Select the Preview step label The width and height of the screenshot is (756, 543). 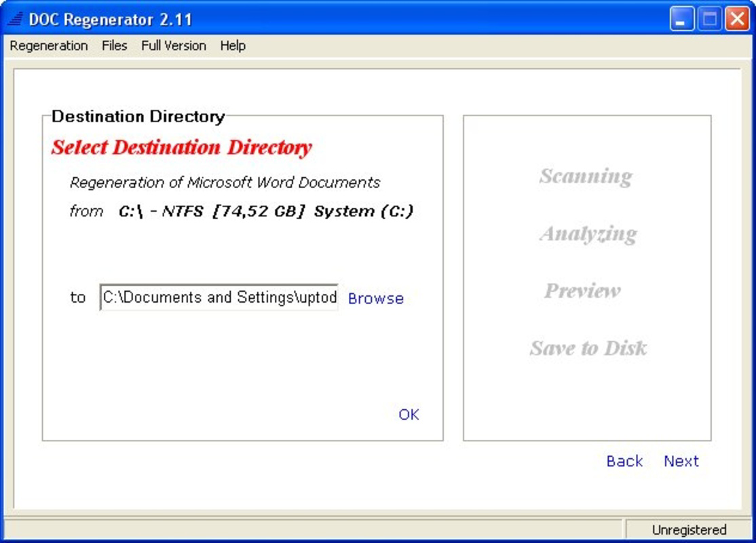click(x=584, y=291)
